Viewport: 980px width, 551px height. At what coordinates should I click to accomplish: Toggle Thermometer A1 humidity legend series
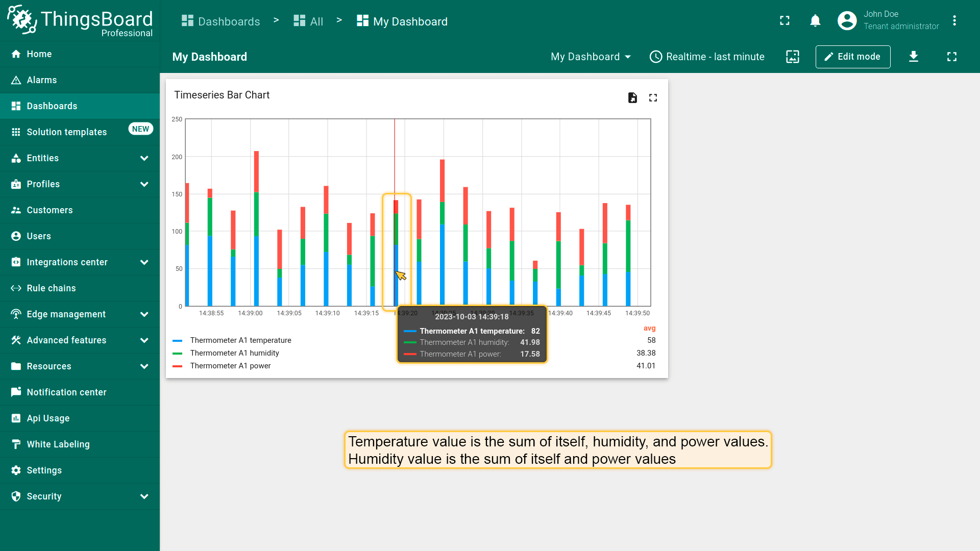coord(234,353)
